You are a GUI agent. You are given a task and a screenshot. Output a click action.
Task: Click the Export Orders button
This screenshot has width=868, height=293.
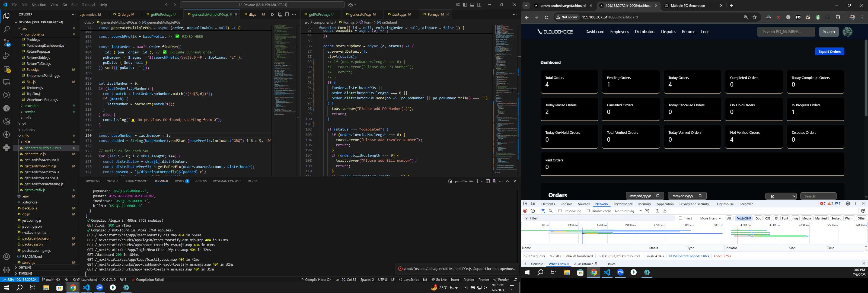click(x=829, y=52)
